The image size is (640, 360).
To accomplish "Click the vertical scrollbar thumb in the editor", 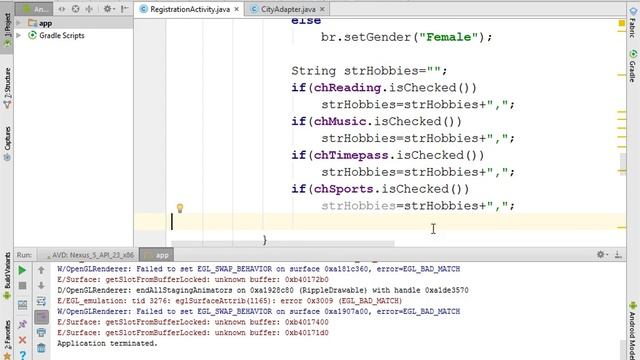I will (x=623, y=164).
